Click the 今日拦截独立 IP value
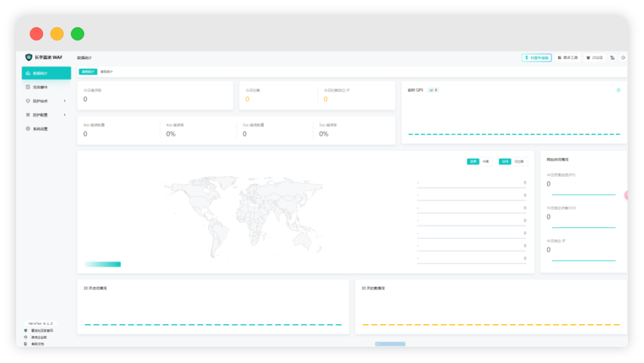 click(326, 99)
